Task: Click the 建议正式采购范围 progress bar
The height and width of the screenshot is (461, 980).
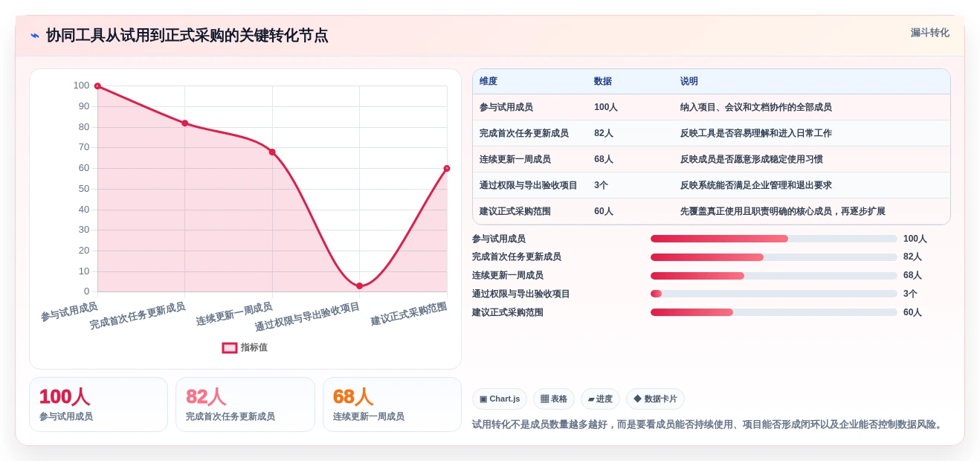Action: click(774, 312)
